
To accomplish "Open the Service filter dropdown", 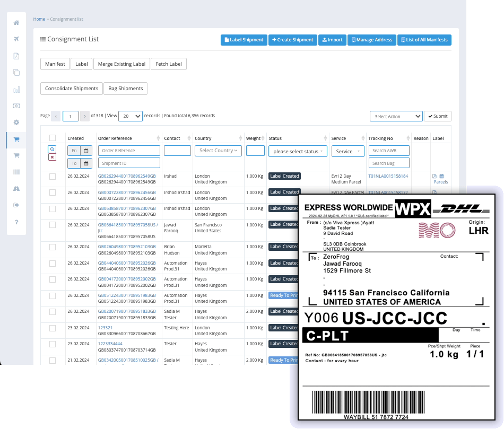I will pyautogui.click(x=348, y=151).
